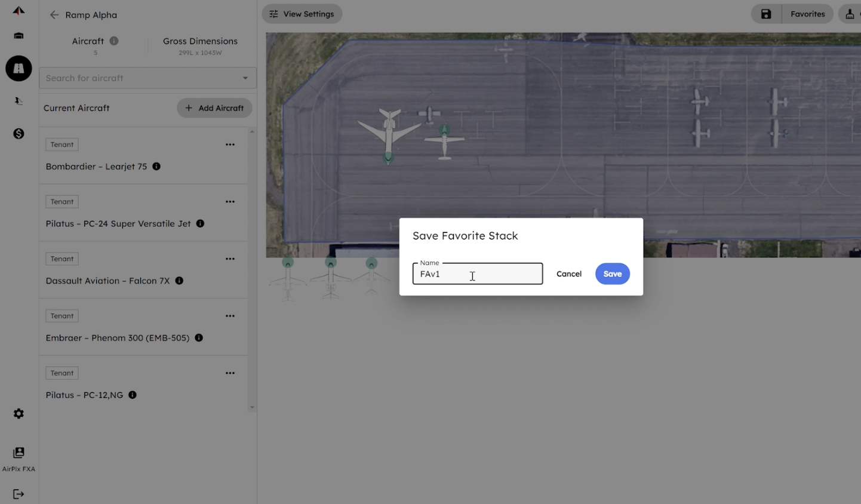The image size is (861, 504).
Task: Open options menu for Bombardier Learjet 75
Action: point(230,145)
